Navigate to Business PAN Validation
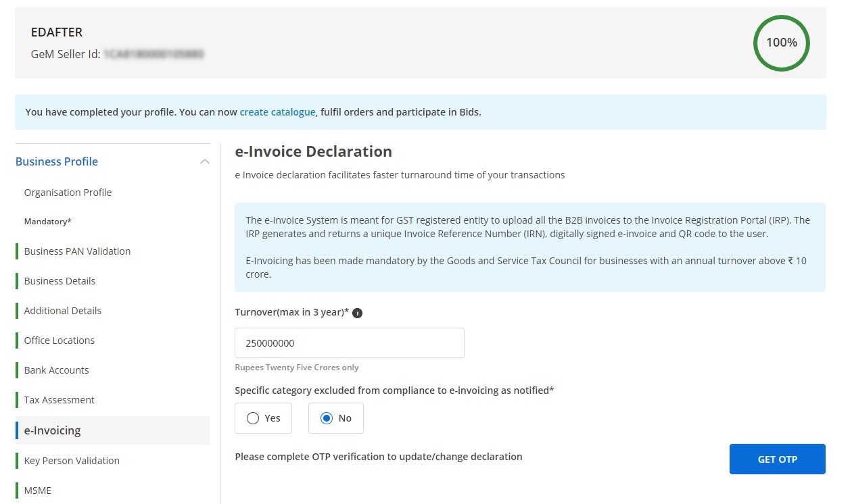 click(x=76, y=251)
